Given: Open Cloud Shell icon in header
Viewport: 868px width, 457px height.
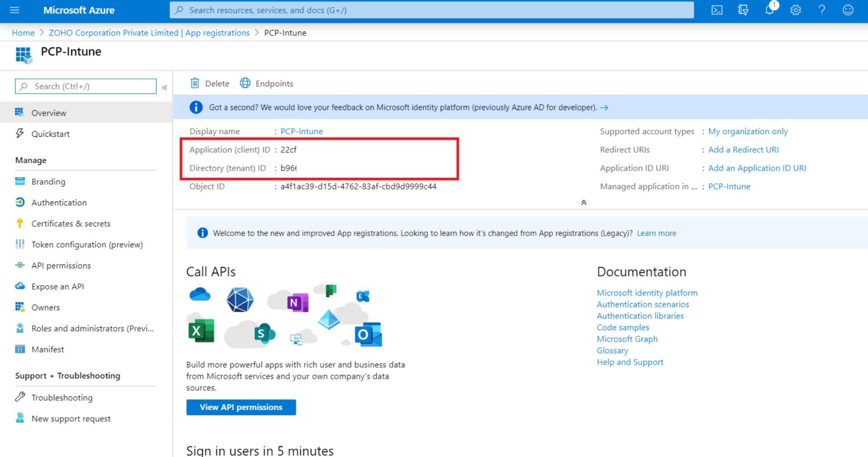Looking at the screenshot, I should click(x=717, y=10).
